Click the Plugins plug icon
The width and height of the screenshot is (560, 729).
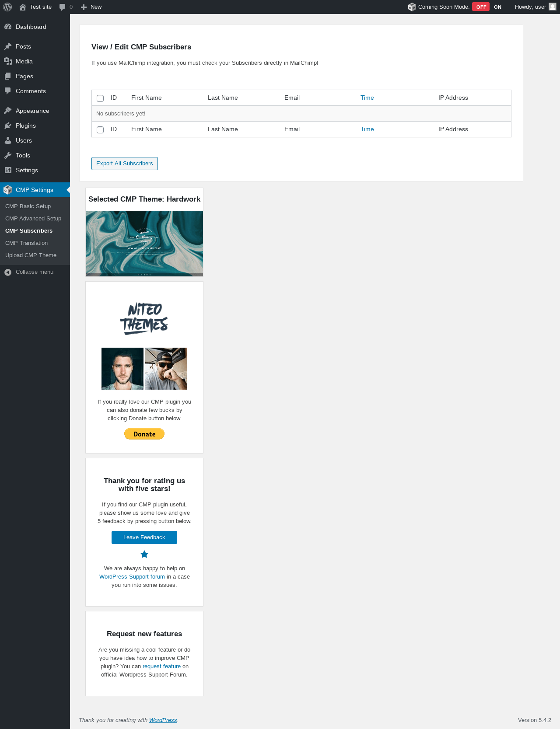pos(8,126)
